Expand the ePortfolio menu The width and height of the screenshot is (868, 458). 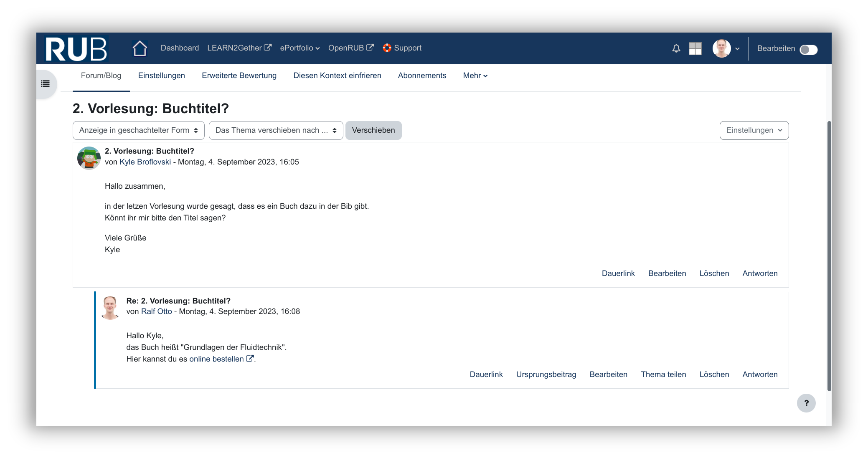tap(299, 48)
